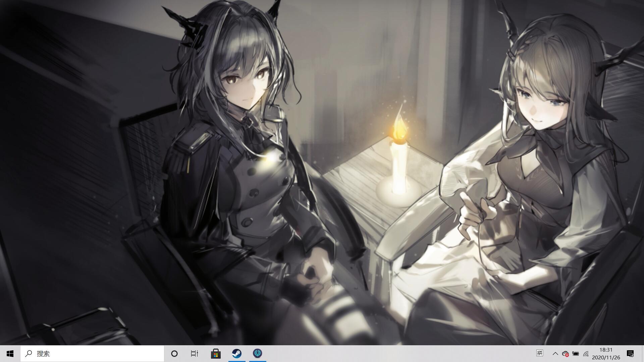Open the clock showing 18:31 and calendar
The width and height of the screenshot is (644, 362).
point(606,354)
